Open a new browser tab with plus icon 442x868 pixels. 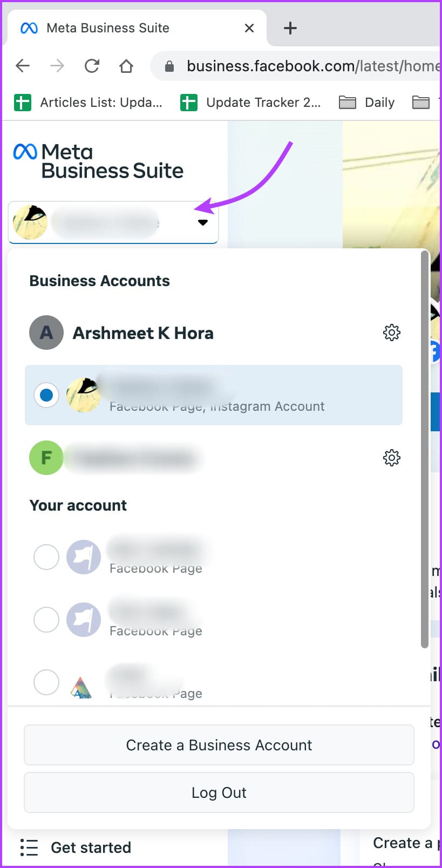tap(290, 28)
